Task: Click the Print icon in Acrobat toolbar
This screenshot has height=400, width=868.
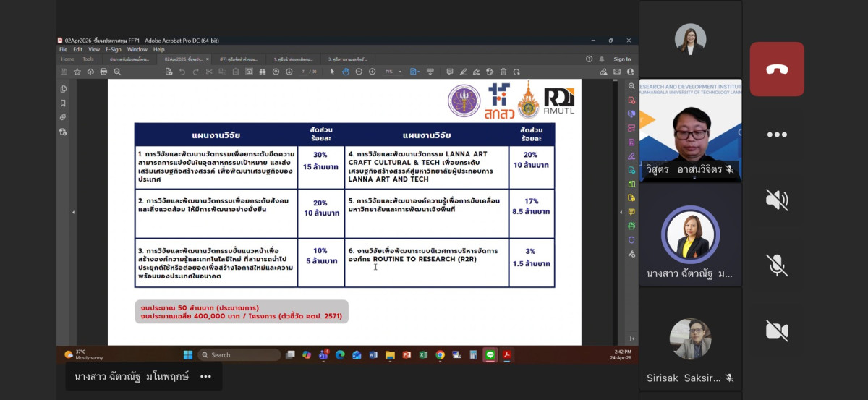Action: (x=103, y=72)
